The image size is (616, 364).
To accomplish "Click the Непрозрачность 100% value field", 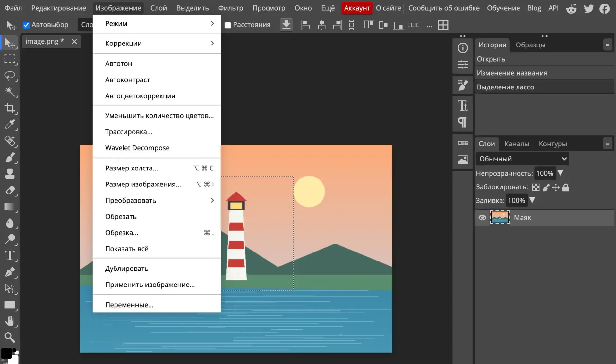I will click(544, 173).
